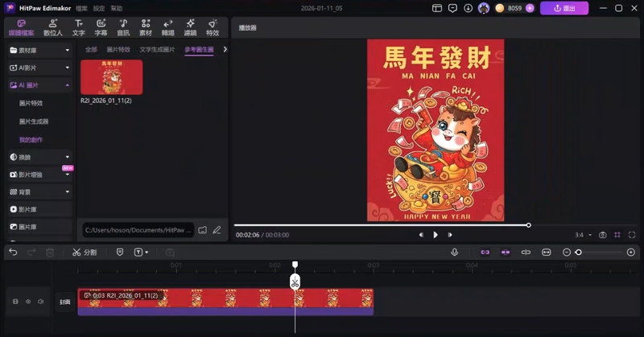Click the fit-timeline-to-window icon
The image size is (644, 337).
pyautogui.click(x=547, y=252)
